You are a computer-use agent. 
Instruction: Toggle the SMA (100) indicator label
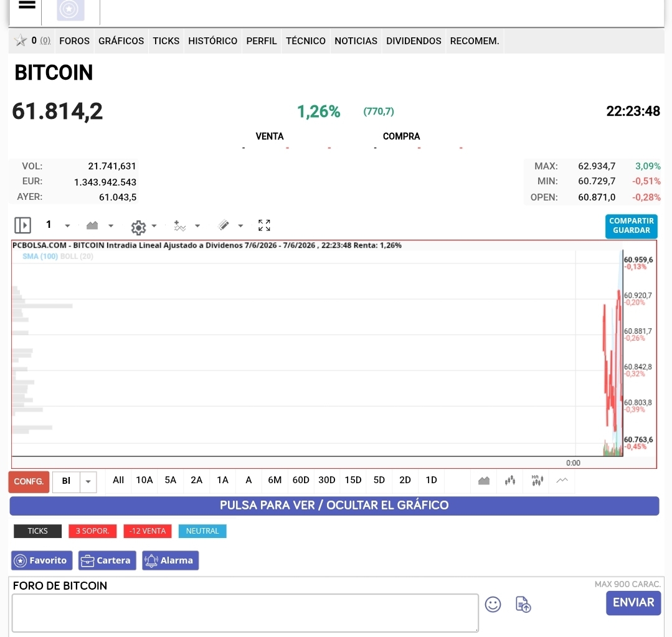pos(40,256)
